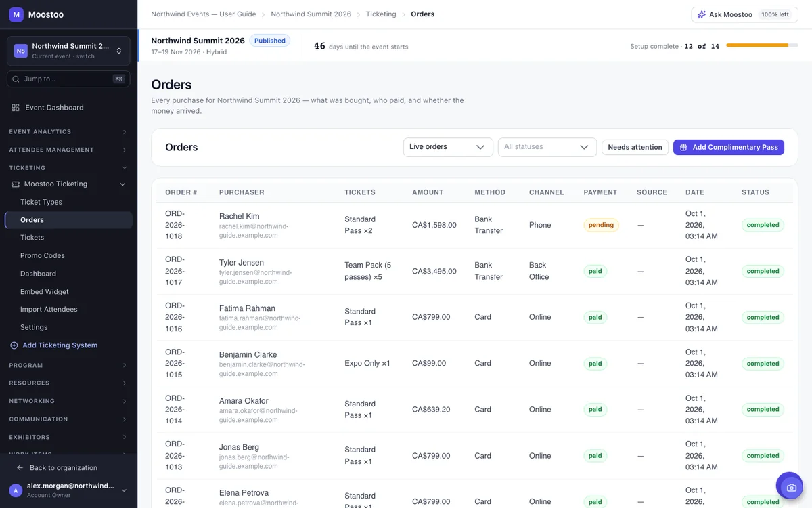Click Northwind Events — User Guide breadcrumb
Screen dimensions: 812x508
click(x=204, y=14)
